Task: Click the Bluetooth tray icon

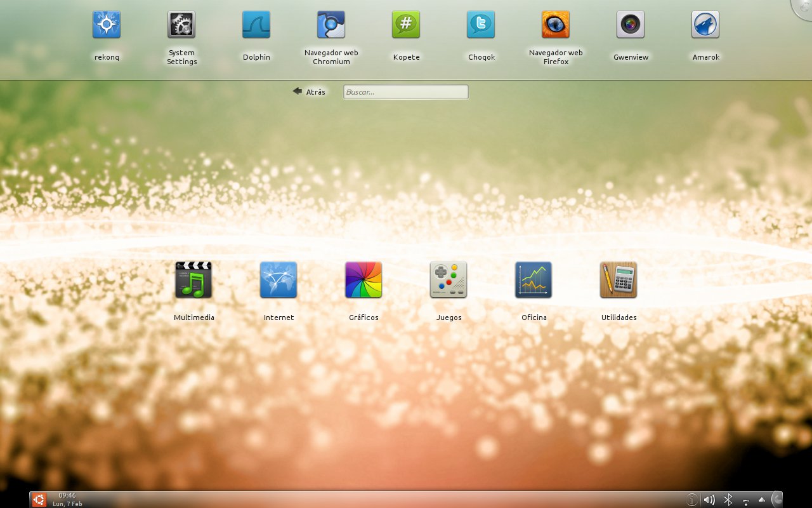Action: pos(728,500)
